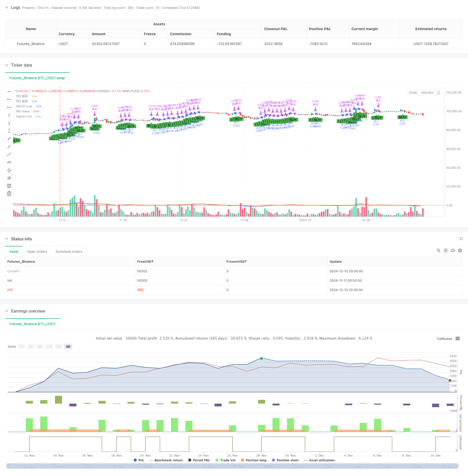This screenshot has height=476, width=468.
Task: Switch to the Open orders tab
Action: click(37, 252)
